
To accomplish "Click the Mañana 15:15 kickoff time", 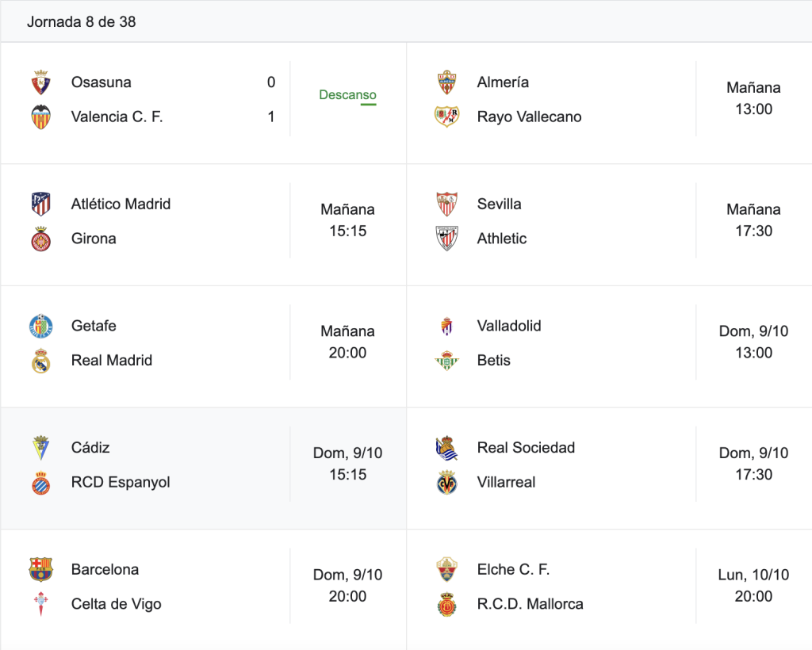I will (347, 220).
